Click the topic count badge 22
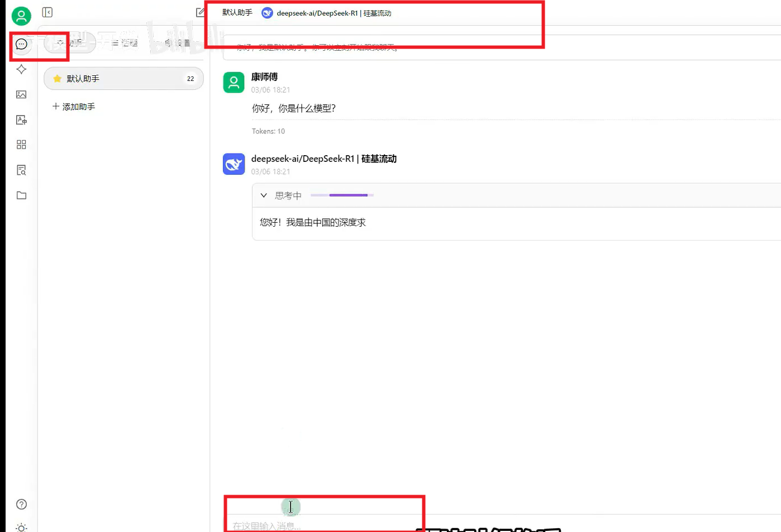The width and height of the screenshot is (781, 532). point(191,79)
